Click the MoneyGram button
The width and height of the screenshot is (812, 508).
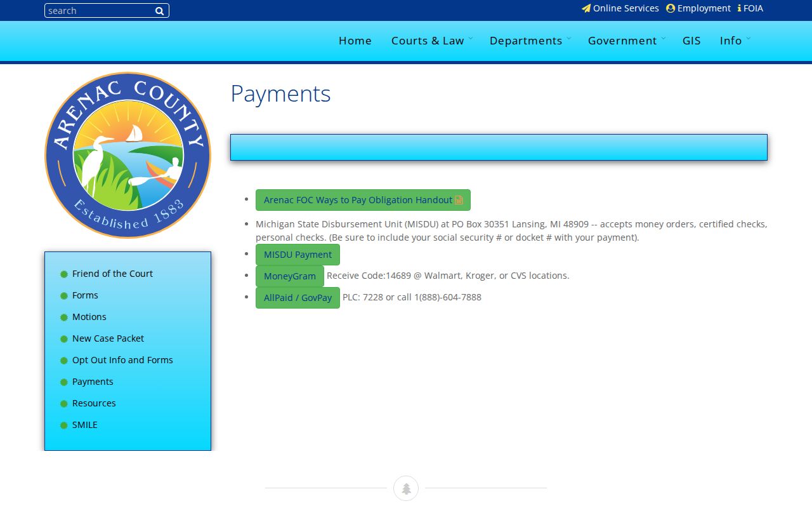[x=290, y=276]
